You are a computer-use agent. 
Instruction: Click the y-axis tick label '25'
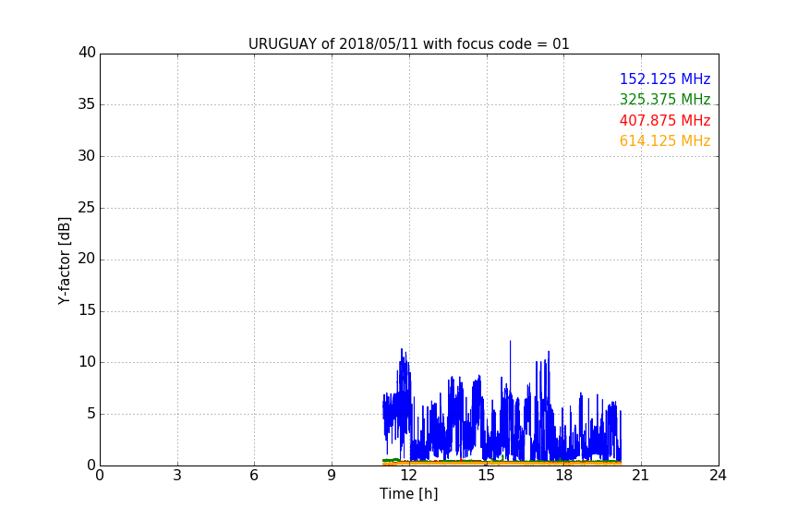click(x=87, y=207)
